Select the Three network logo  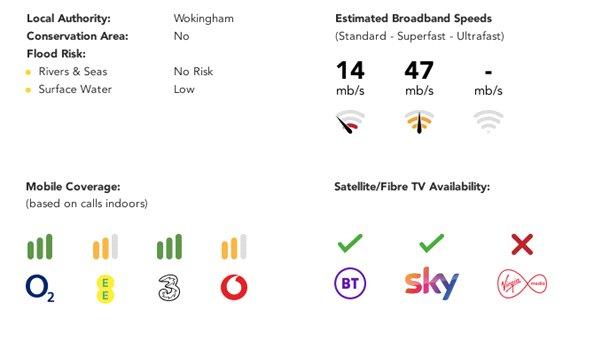tap(169, 288)
